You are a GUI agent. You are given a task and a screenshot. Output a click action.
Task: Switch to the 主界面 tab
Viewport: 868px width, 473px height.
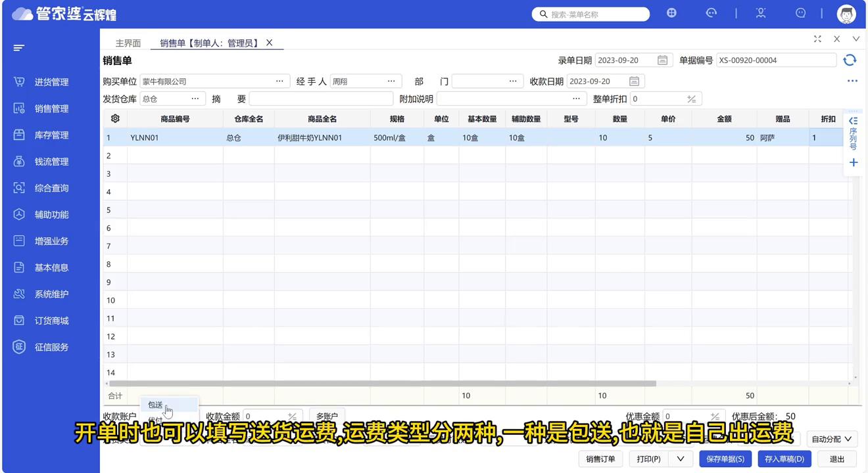pyautogui.click(x=128, y=43)
